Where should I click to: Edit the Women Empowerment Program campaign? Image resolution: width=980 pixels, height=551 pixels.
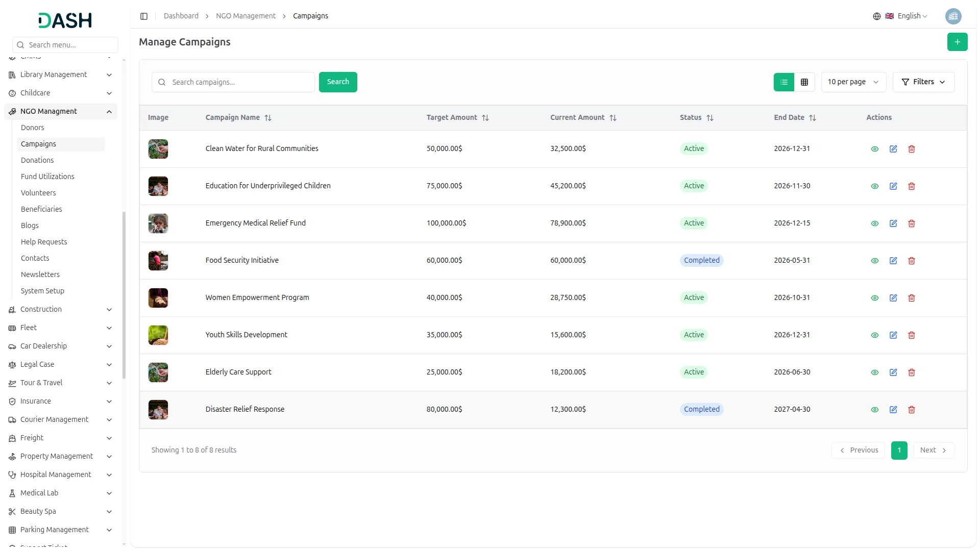893,298
